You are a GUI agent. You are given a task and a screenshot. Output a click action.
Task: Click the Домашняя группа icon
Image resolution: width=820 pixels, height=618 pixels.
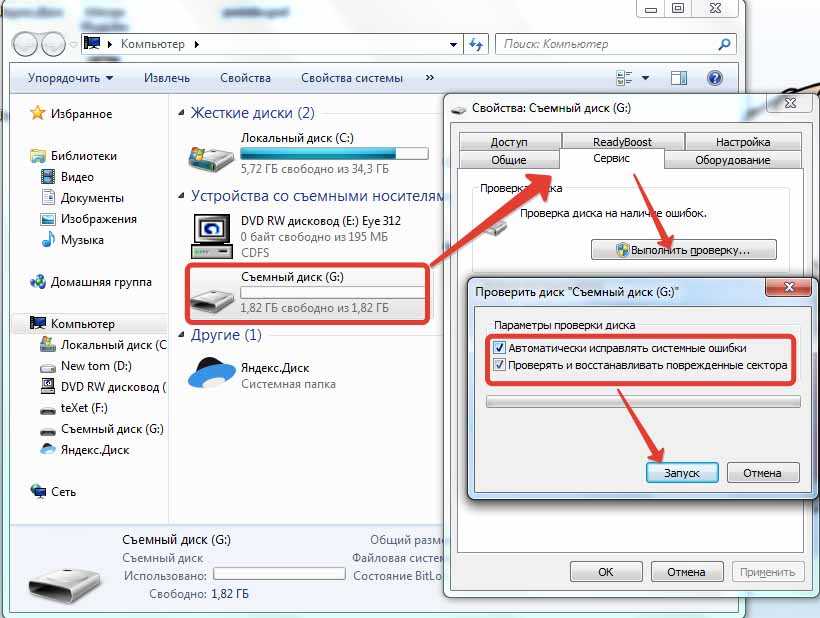[38, 282]
